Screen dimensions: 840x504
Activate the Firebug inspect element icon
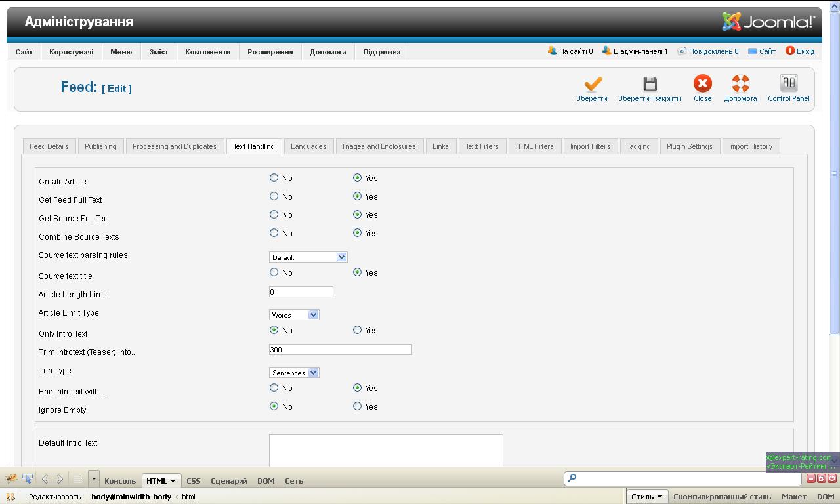pyautogui.click(x=28, y=479)
